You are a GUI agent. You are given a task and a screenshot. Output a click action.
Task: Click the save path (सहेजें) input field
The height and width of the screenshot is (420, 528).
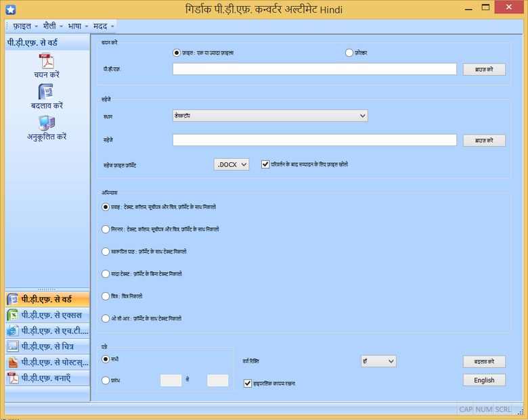coord(315,140)
